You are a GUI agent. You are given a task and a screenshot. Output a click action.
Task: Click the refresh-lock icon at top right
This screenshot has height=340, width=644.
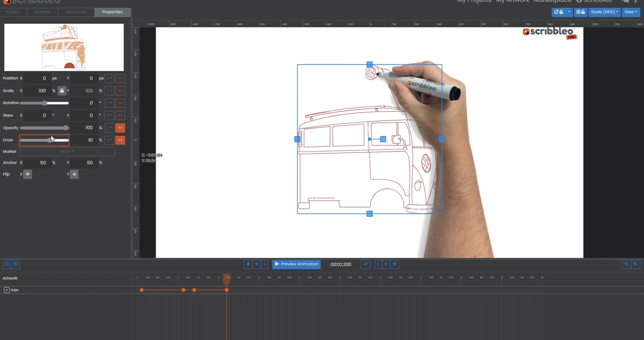[559, 12]
